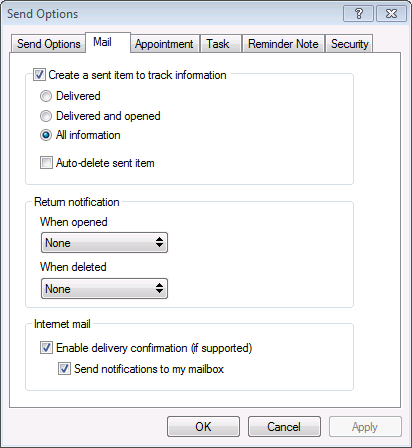The width and height of the screenshot is (412, 448).
Task: Enable Auto-delete sent item
Action: pyautogui.click(x=46, y=163)
